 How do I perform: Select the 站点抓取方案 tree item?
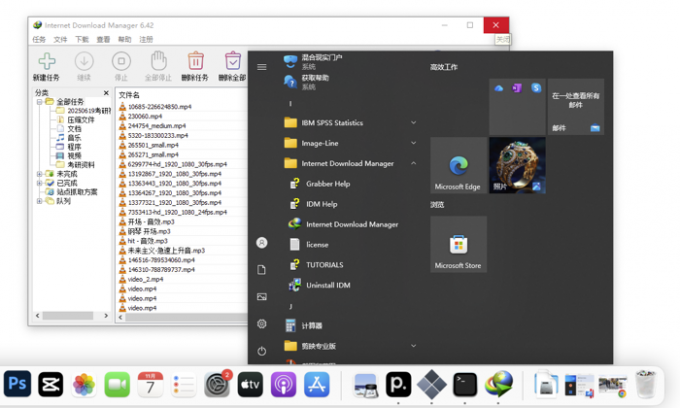(x=77, y=192)
